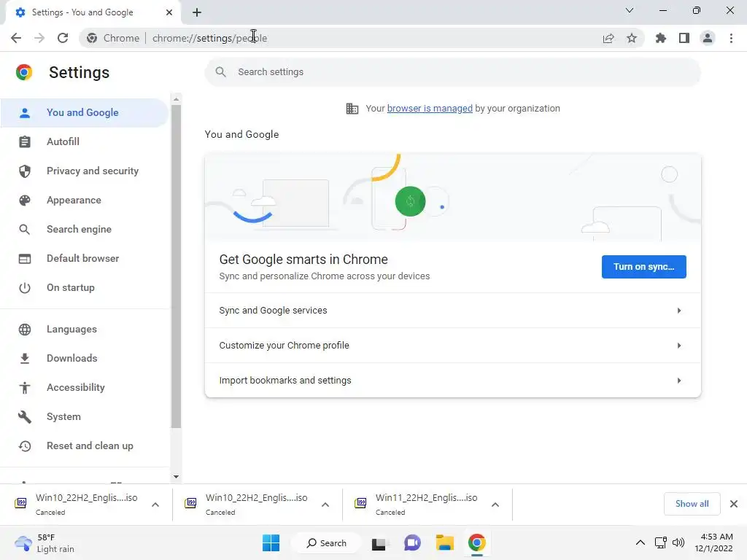Click the taskbar Search box
747x560 pixels.
pyautogui.click(x=326, y=542)
